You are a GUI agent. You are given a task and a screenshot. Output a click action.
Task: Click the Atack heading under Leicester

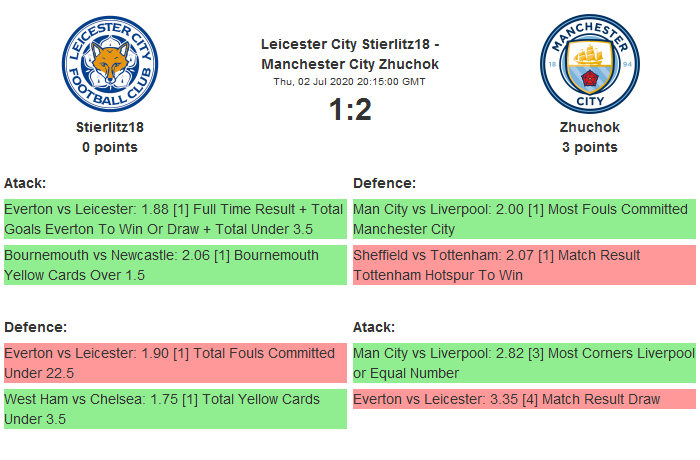tap(26, 183)
